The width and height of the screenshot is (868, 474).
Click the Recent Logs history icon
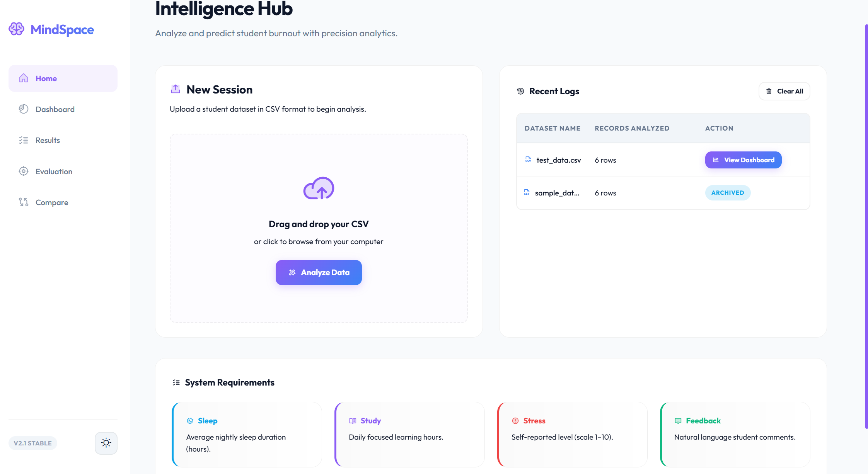pyautogui.click(x=520, y=91)
